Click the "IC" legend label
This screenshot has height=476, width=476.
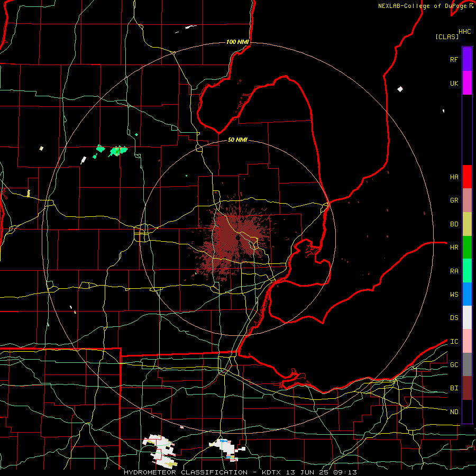point(454,342)
